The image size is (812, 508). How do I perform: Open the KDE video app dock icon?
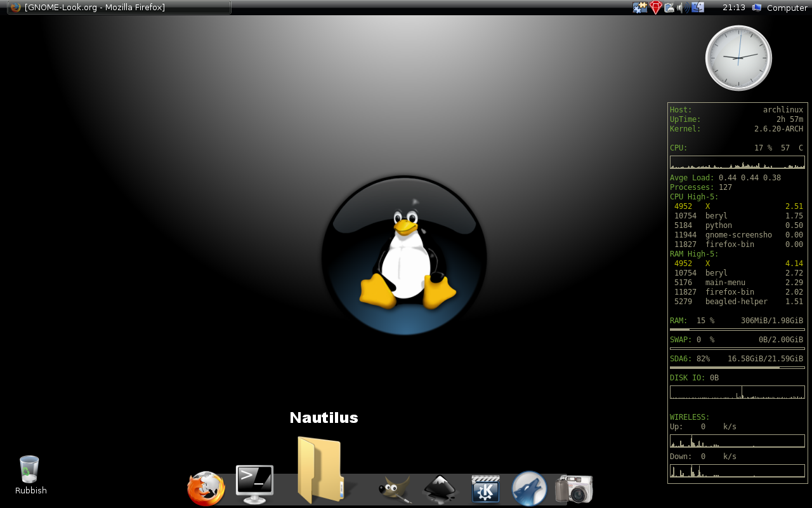click(485, 489)
